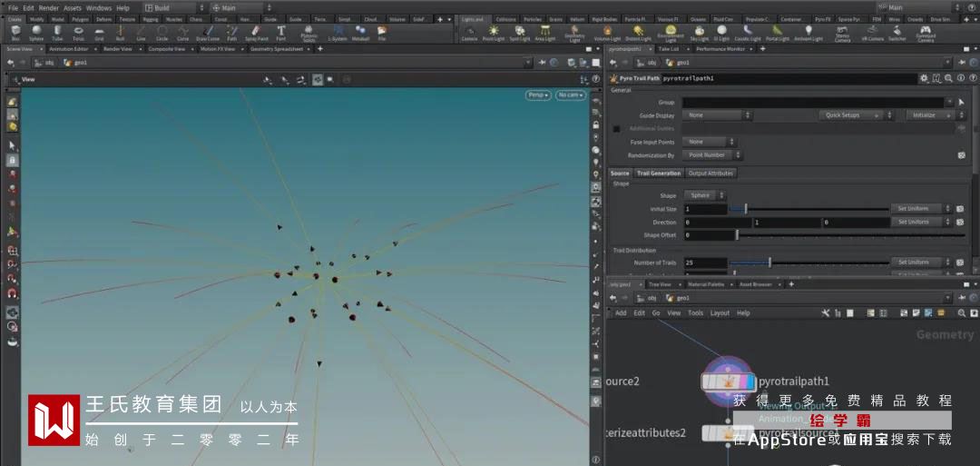Toggle the Additional Guides checkbox
This screenshot has width=980, height=466.
(x=617, y=128)
